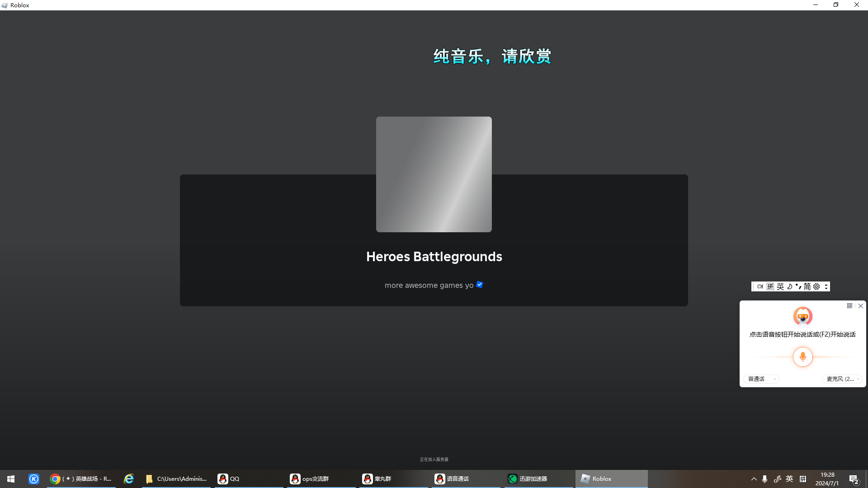The height and width of the screenshot is (488, 868).
Task: Toggle the 拼 pinyin input mode on IME bar
Action: click(770, 286)
